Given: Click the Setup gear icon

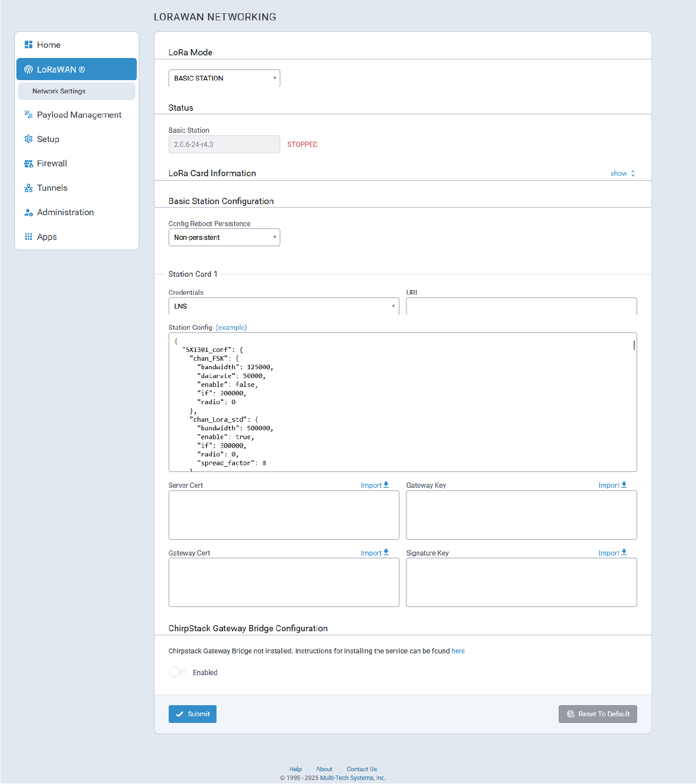Looking at the screenshot, I should tap(28, 139).
